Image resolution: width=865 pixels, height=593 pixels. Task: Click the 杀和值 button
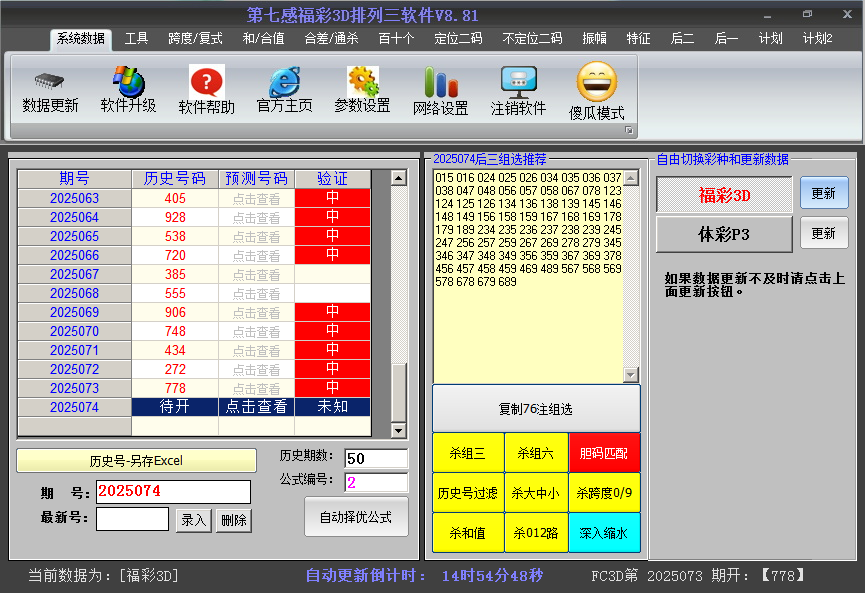tap(468, 533)
